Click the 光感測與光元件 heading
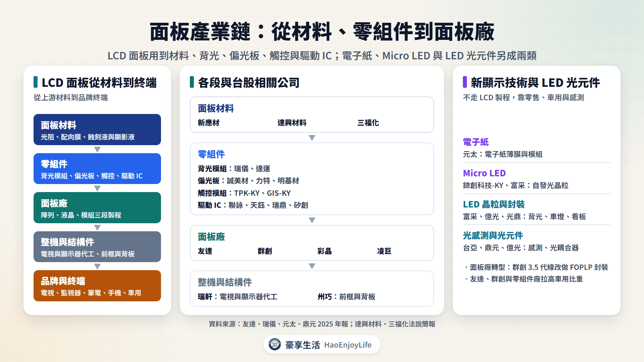644x362 pixels. [493, 236]
